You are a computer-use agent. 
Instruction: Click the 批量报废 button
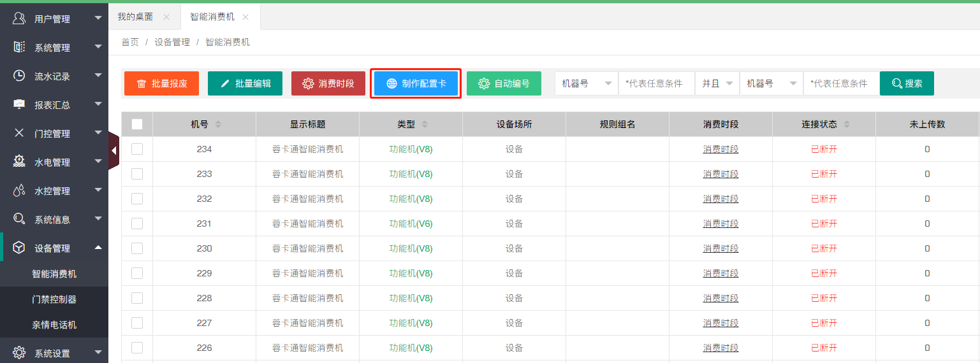click(161, 83)
